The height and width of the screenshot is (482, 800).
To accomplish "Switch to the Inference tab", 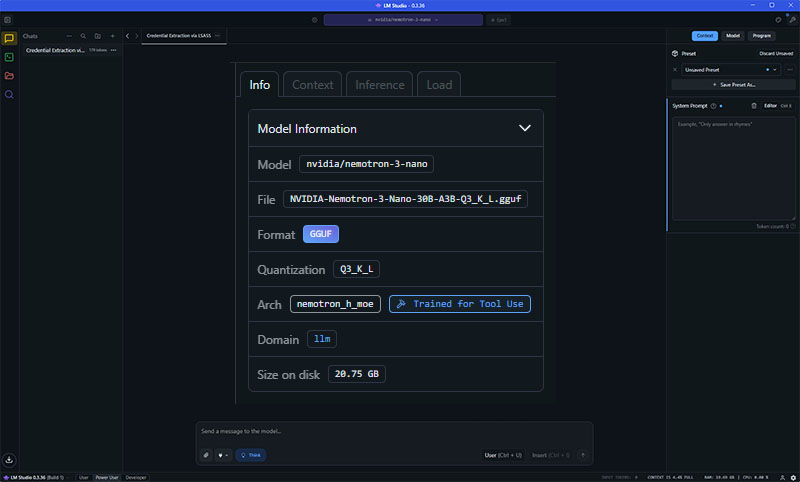I will [x=380, y=85].
